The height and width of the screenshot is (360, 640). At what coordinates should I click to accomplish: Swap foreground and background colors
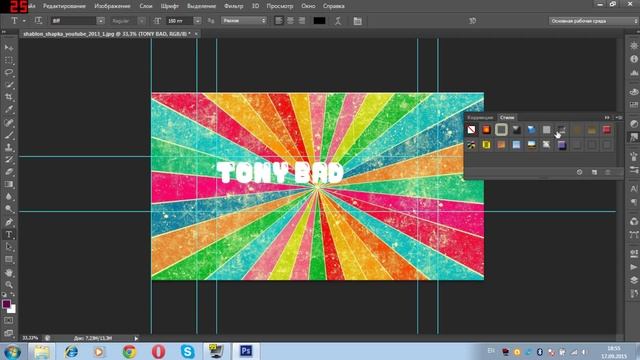tap(13, 294)
